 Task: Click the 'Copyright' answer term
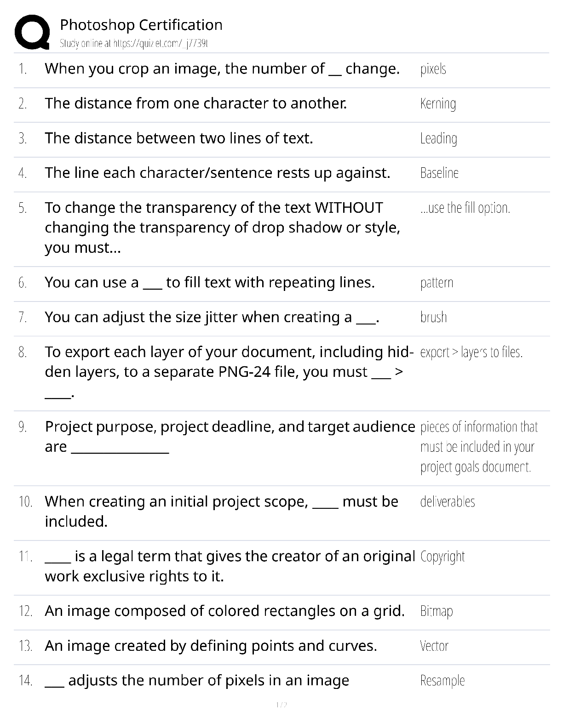(442, 557)
